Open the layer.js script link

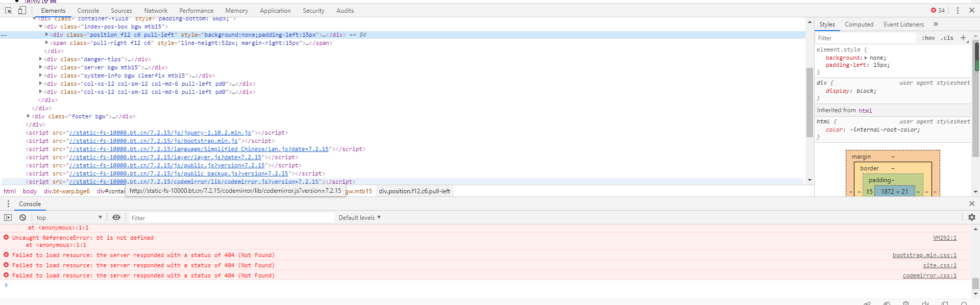165,157
